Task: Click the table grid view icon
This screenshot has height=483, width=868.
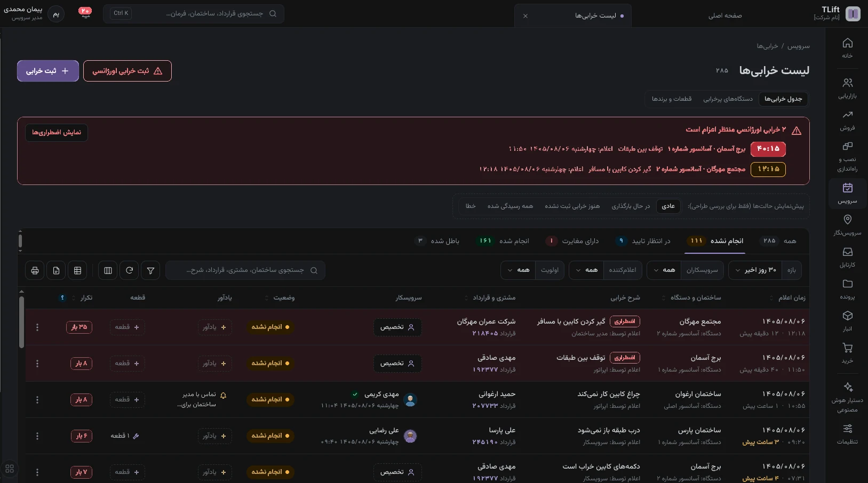Action: tap(77, 270)
